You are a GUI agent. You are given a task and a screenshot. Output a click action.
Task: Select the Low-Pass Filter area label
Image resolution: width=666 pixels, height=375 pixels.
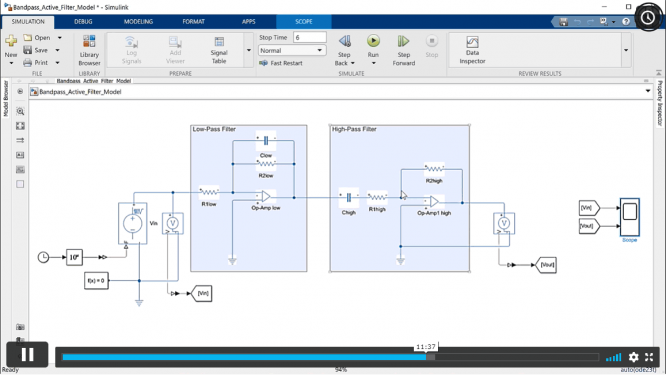click(x=214, y=129)
